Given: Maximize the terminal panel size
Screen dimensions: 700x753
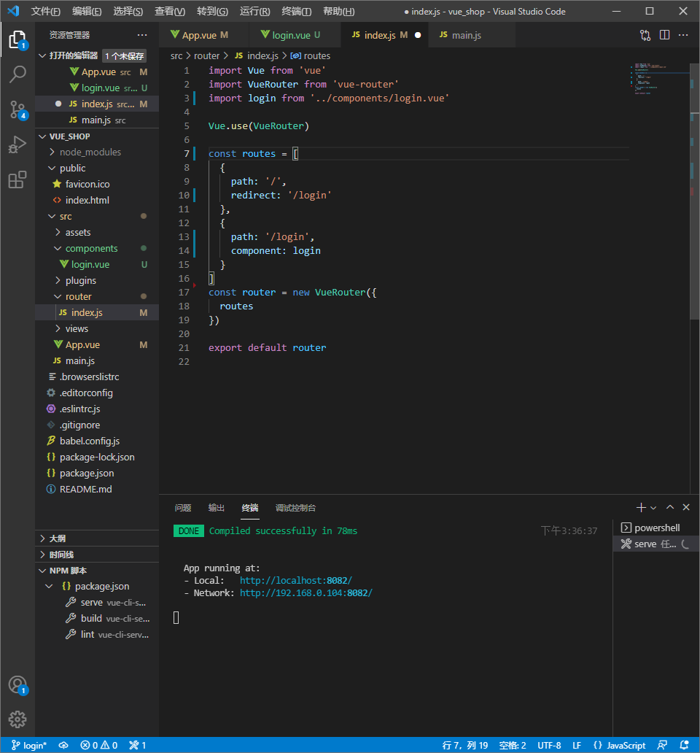Looking at the screenshot, I should (x=670, y=508).
